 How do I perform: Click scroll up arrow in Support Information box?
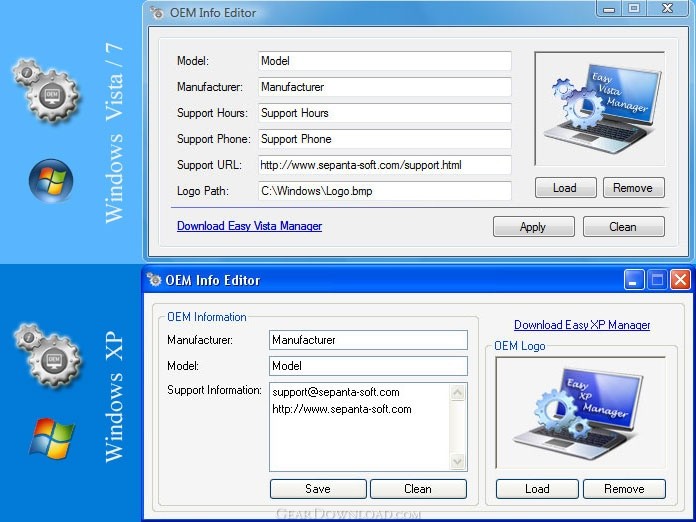(457, 392)
